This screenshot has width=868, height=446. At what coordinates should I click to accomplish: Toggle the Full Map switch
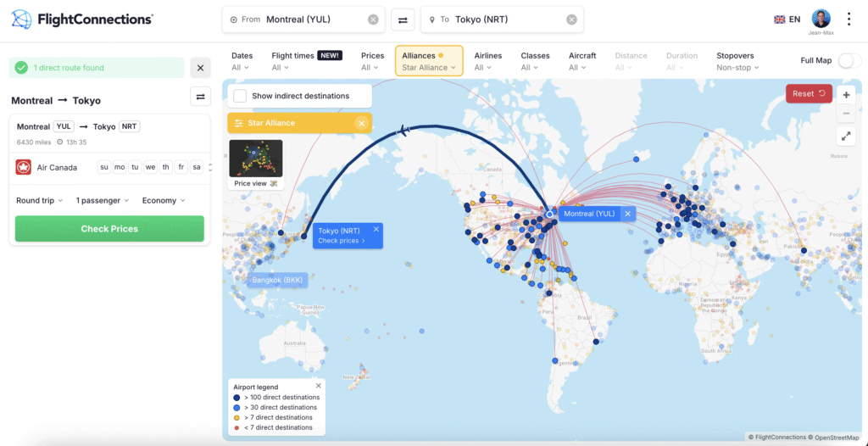[849, 61]
